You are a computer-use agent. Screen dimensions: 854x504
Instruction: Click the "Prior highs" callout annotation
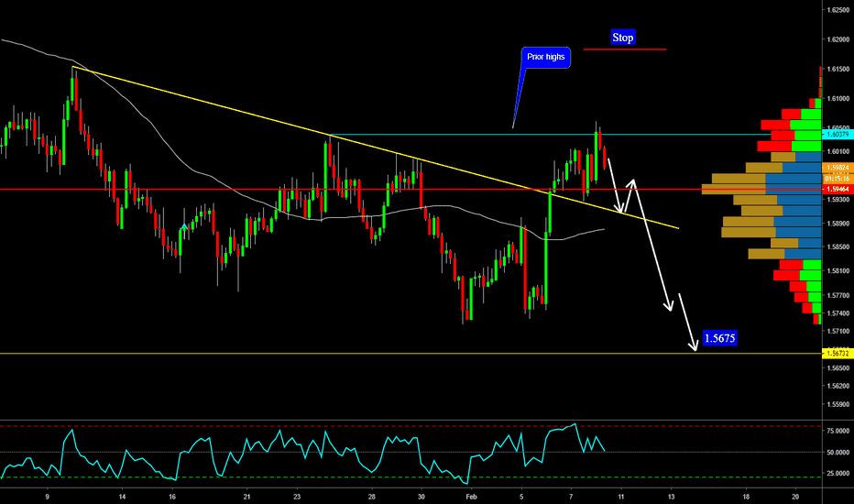tap(546, 57)
